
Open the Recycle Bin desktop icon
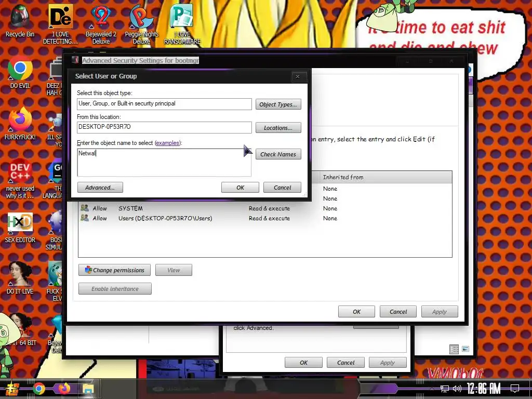(x=20, y=21)
